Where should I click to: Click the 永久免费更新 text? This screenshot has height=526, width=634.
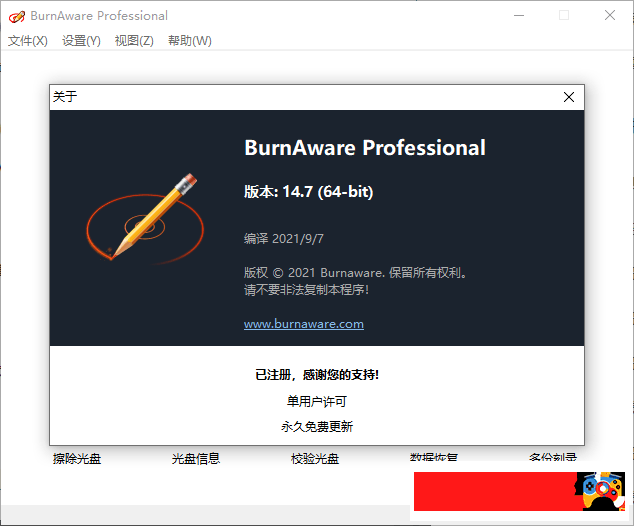tap(317, 427)
